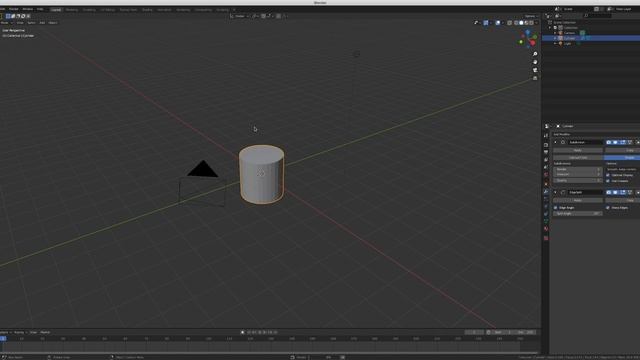Screen dimensions: 640x360
Task: Switch viewport to material preview shading
Action: pyautogui.click(x=526, y=23)
